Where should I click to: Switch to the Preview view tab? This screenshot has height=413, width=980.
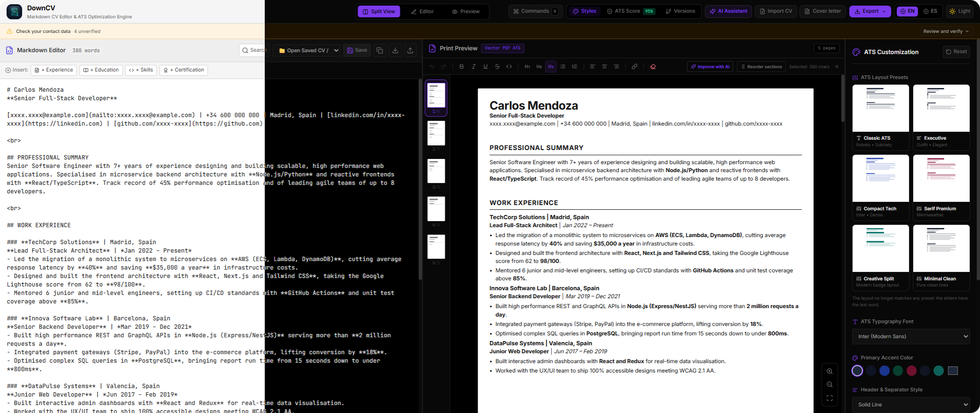pos(466,11)
